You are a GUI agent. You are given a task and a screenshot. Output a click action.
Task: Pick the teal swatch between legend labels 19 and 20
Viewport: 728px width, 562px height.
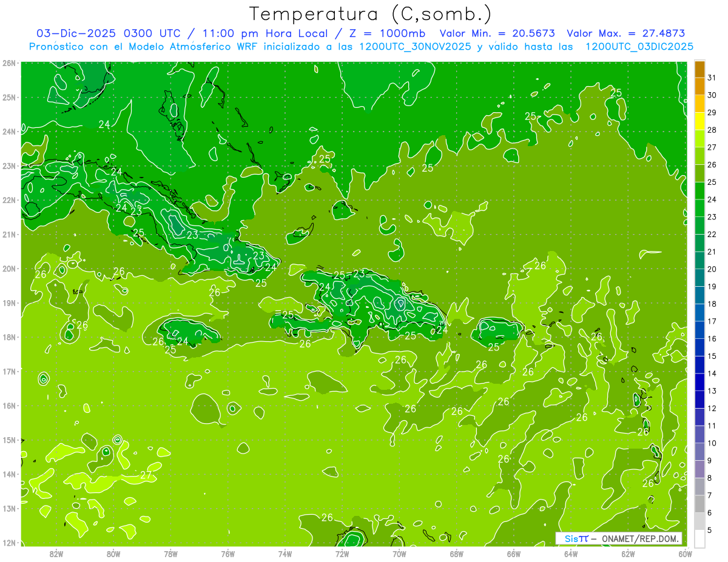point(699,278)
